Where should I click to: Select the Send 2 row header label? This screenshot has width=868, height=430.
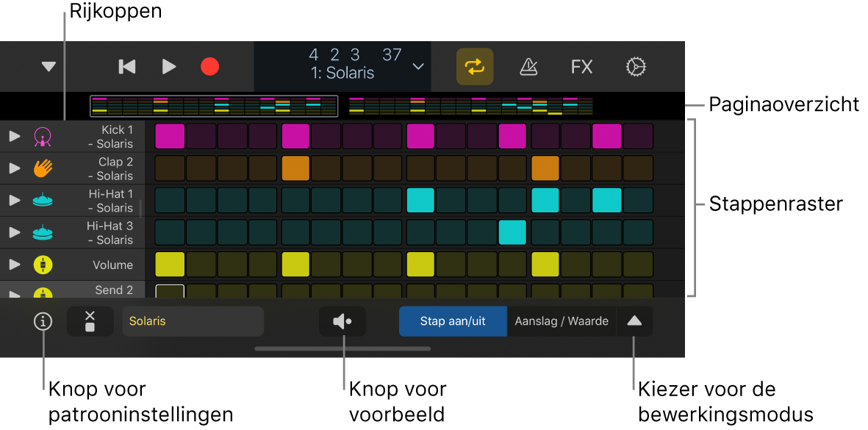pyautogui.click(x=113, y=290)
